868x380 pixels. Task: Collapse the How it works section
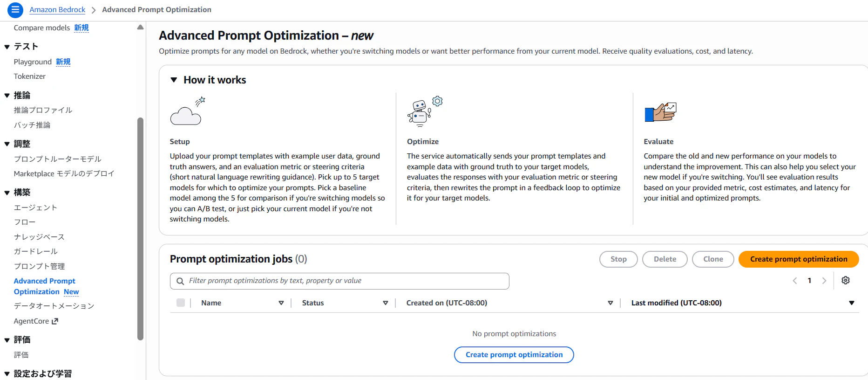tap(174, 80)
